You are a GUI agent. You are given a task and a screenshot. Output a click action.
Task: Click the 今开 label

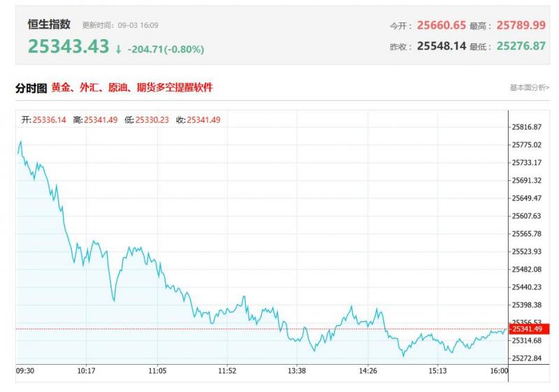[399, 26]
